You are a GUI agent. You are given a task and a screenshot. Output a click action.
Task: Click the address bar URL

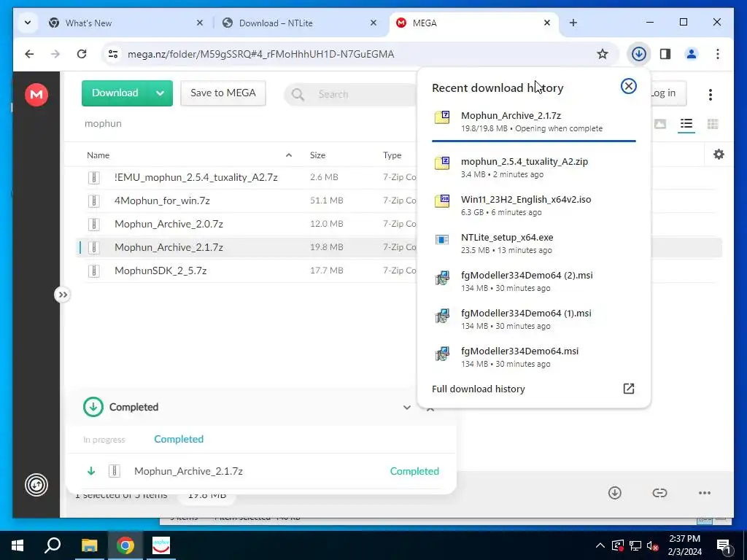coord(260,54)
